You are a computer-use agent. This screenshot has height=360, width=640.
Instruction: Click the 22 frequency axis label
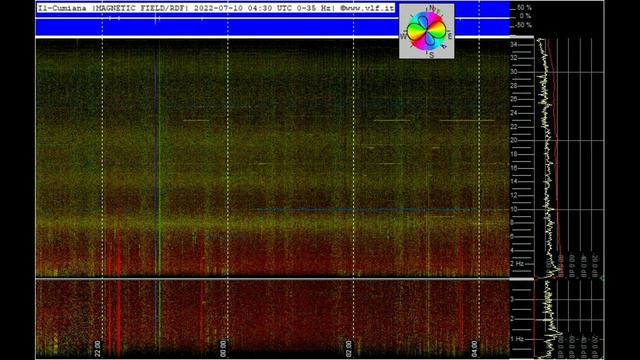pyautogui.click(x=514, y=127)
